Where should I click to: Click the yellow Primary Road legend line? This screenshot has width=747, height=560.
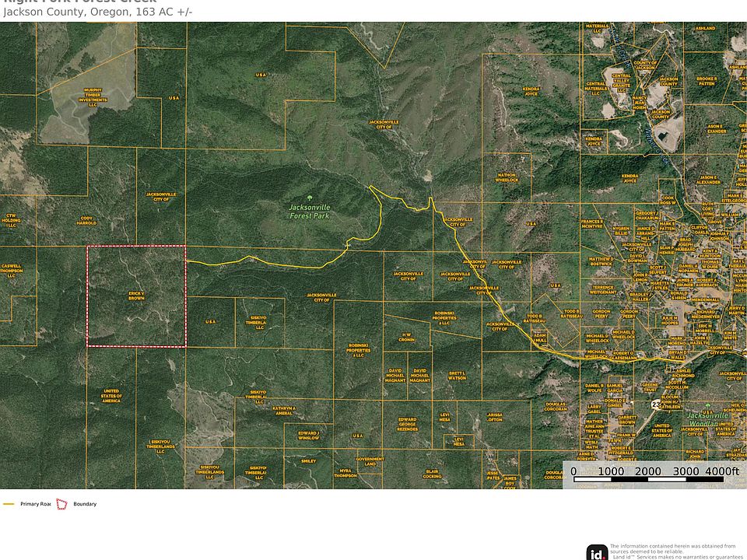coord(9,504)
